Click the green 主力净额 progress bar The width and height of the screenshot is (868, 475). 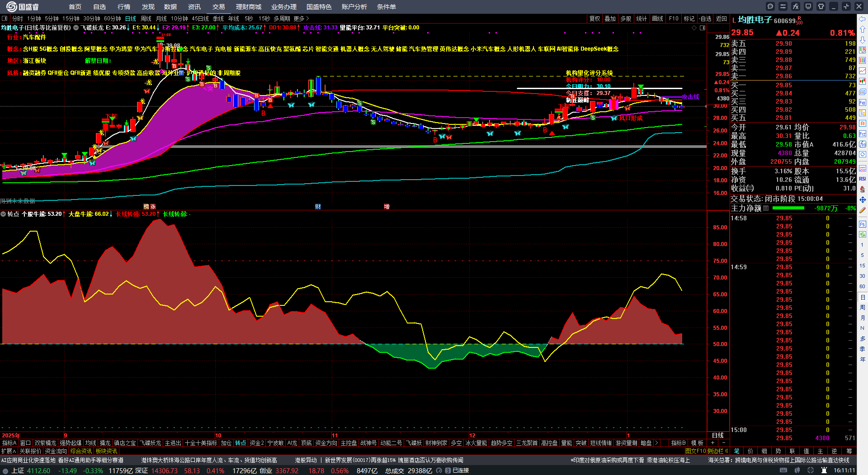pyautogui.click(x=788, y=208)
